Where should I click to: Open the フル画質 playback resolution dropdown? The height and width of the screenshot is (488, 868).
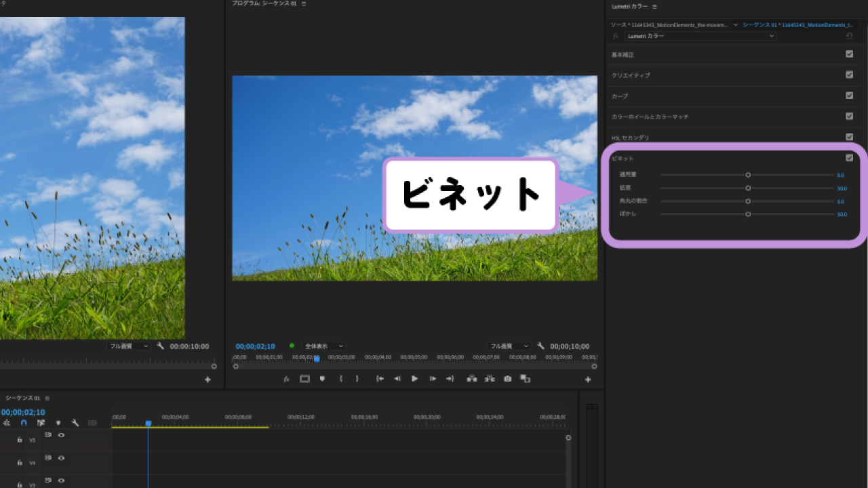click(x=509, y=346)
